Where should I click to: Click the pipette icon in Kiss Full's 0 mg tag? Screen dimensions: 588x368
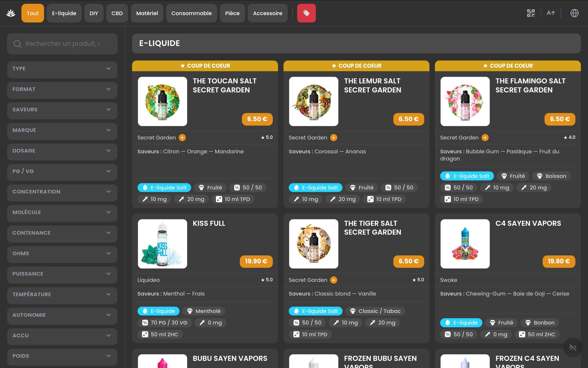tap(202, 323)
